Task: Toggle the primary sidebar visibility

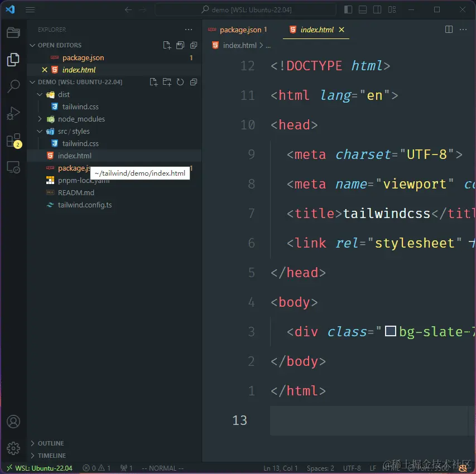Action: 348,9
